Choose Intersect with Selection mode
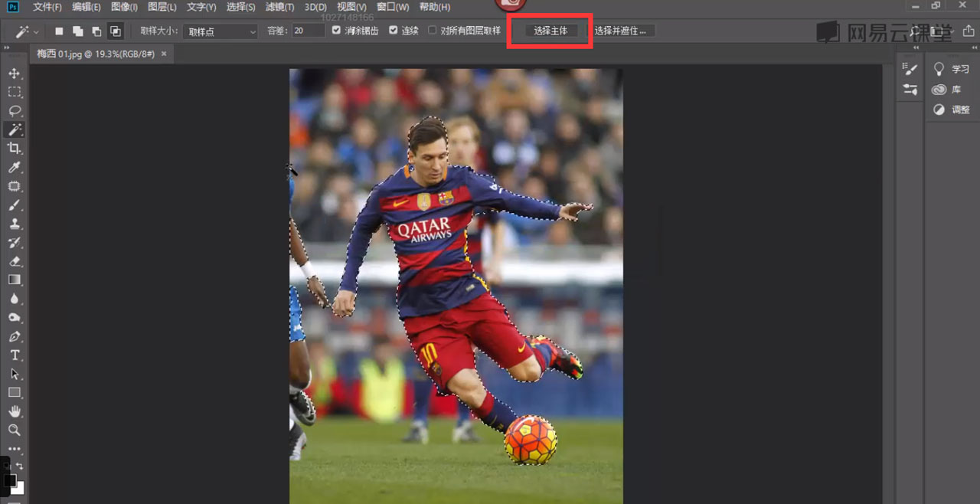Viewport: 980px width, 504px height. coord(116,31)
